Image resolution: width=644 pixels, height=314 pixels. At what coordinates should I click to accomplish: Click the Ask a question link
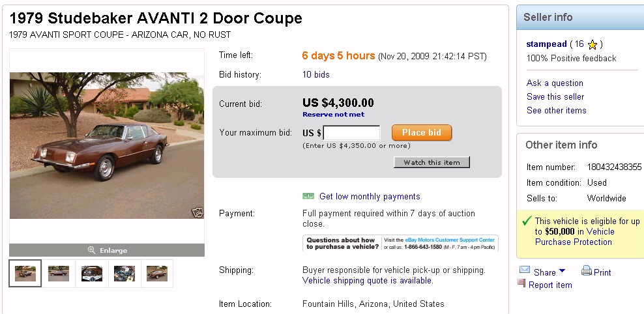(555, 83)
